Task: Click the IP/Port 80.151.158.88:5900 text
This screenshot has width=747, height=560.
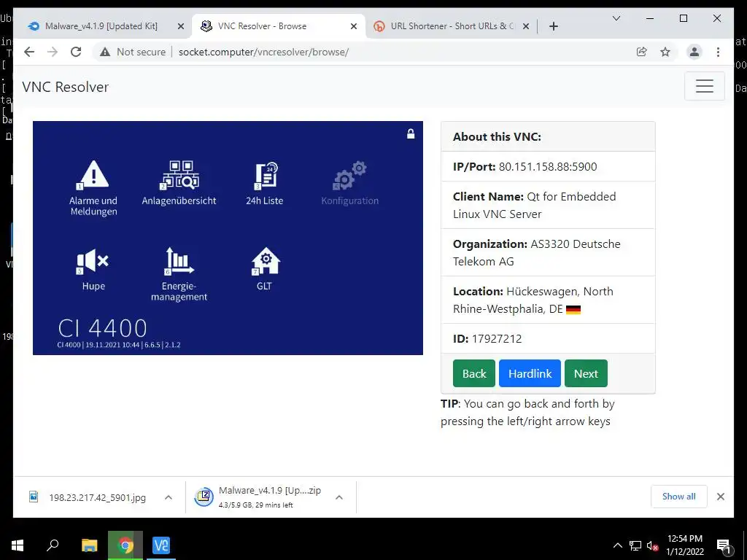Action: pyautogui.click(x=525, y=167)
